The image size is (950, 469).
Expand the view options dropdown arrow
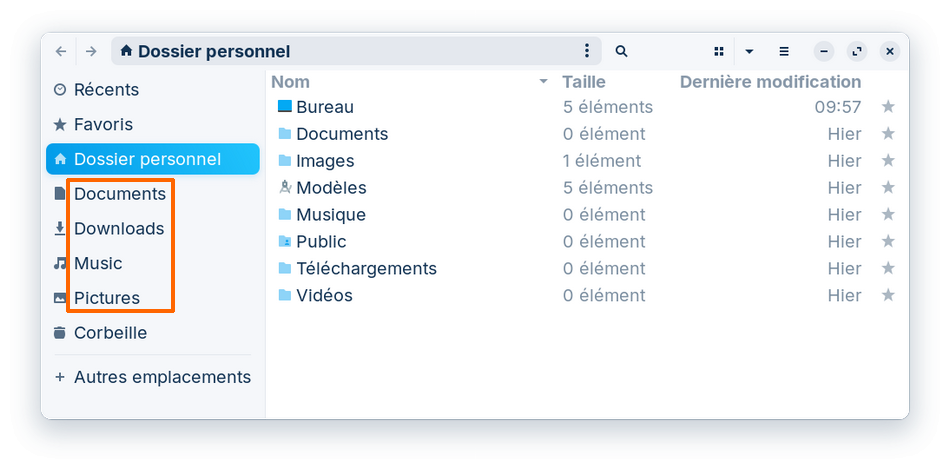click(749, 51)
